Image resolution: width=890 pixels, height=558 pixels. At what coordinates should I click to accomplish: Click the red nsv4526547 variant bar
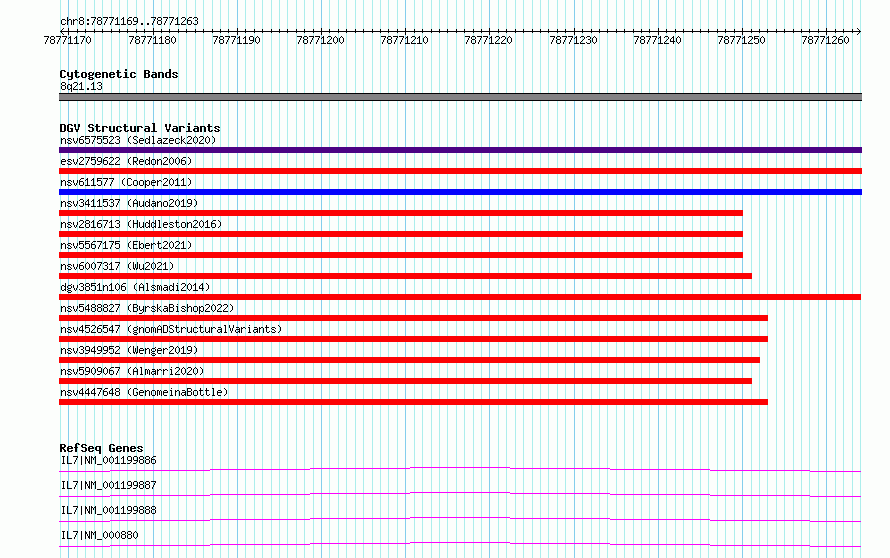pyautogui.click(x=413, y=339)
